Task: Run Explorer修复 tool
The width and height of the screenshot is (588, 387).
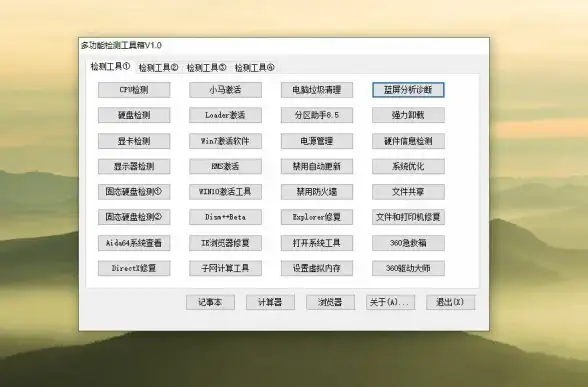Action: pos(317,217)
